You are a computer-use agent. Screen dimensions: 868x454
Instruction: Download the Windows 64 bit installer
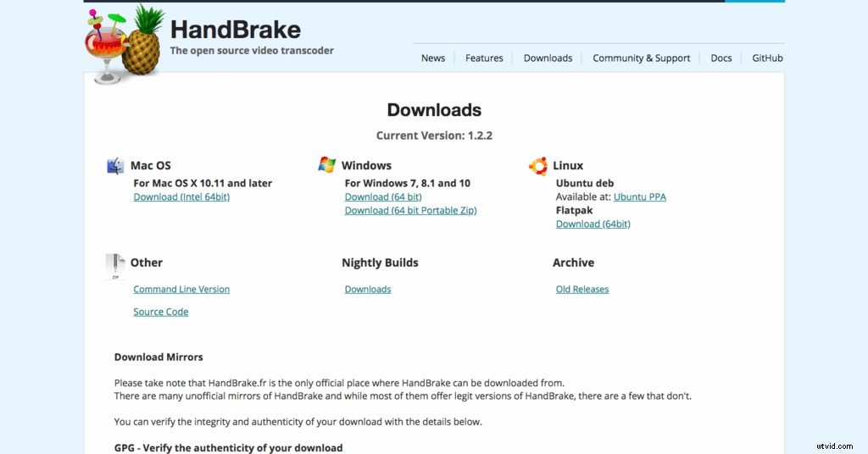click(x=382, y=197)
